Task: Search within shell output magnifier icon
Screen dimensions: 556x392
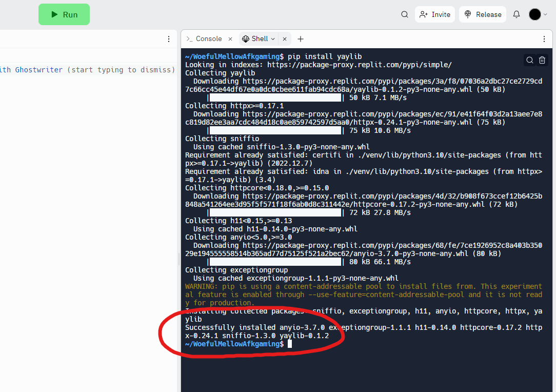Action: click(x=529, y=60)
